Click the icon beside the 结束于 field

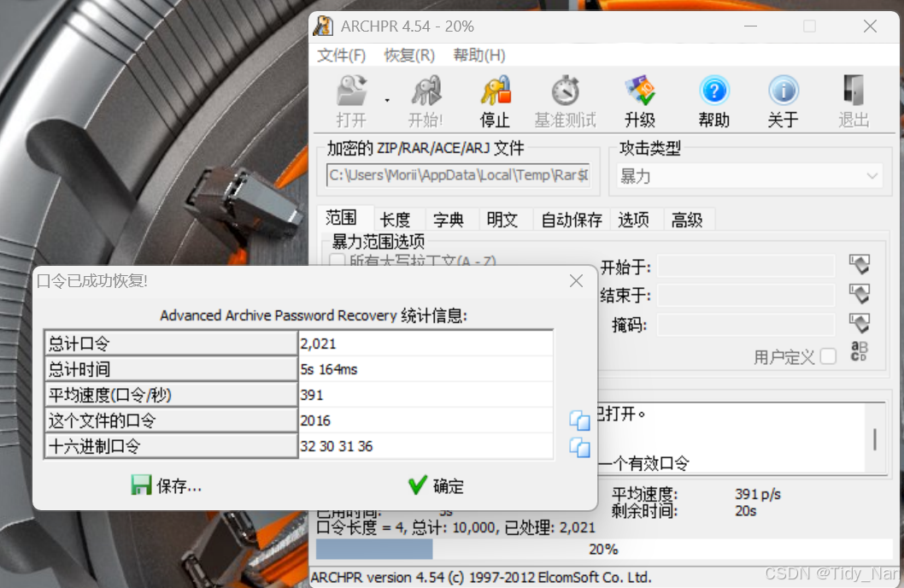[x=859, y=293]
